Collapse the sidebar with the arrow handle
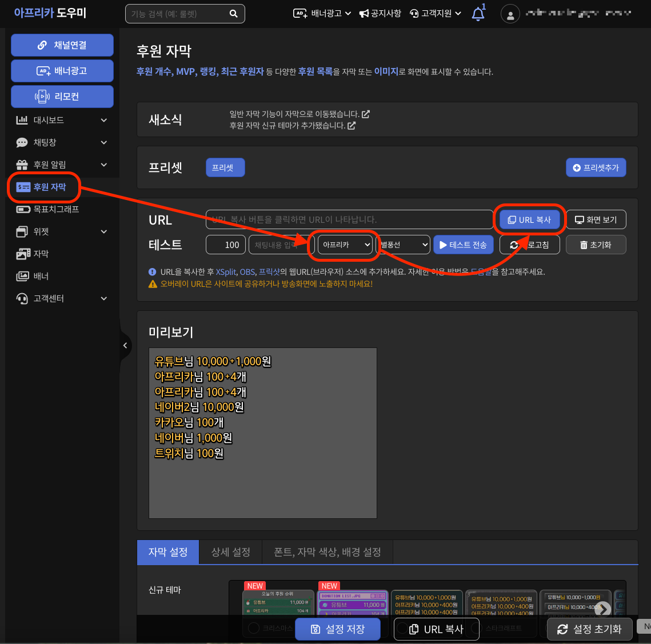The image size is (651, 644). tap(125, 346)
